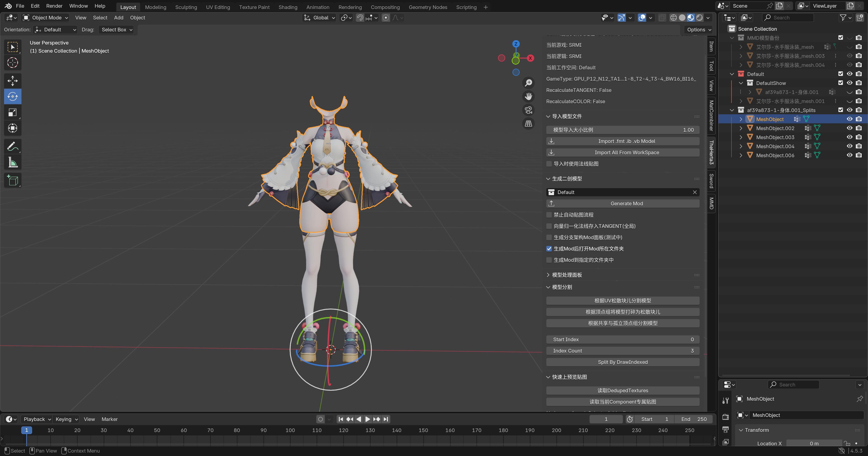Activate the Annotate pencil tool
Viewport: 868px width, 456px height.
12,147
